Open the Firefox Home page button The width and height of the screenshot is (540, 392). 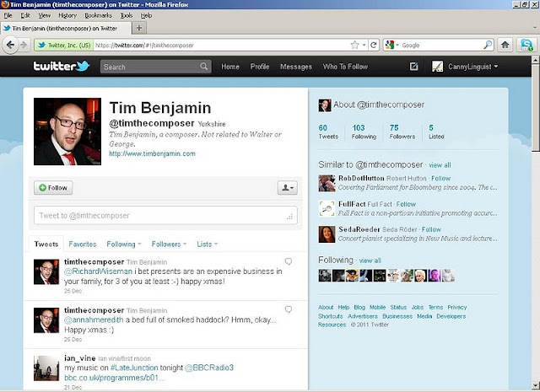pyautogui.click(x=505, y=45)
